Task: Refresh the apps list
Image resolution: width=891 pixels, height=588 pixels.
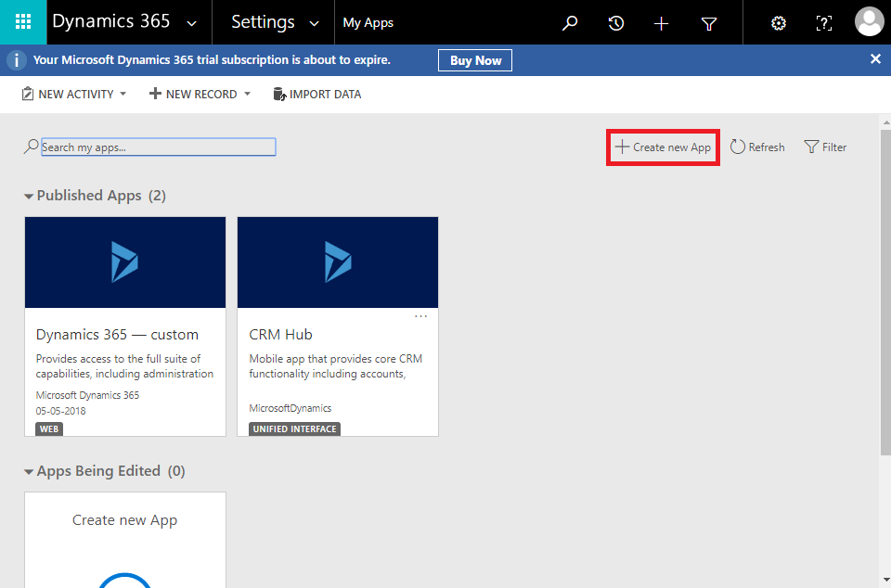Action: pos(757,147)
